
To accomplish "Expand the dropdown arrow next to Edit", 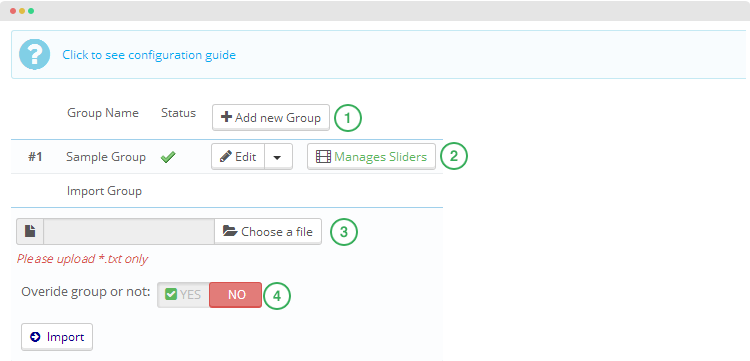I will tap(278, 157).
